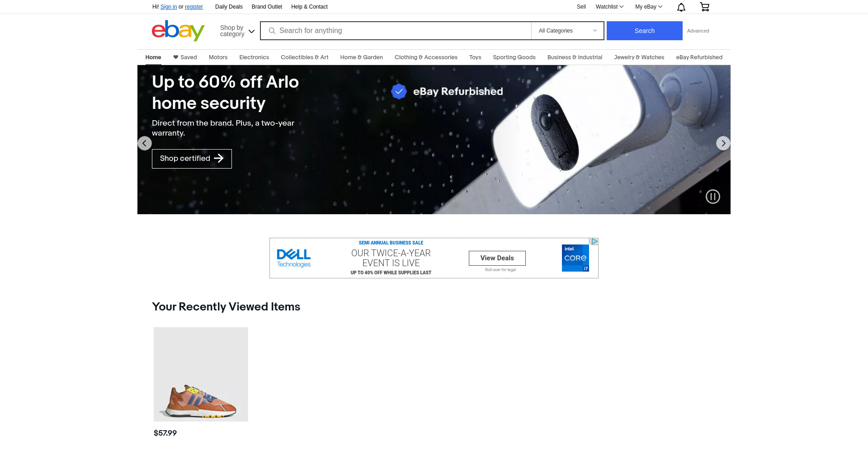Open Saved items with heart icon
Screen dimensions: 868x470
[x=185, y=57]
